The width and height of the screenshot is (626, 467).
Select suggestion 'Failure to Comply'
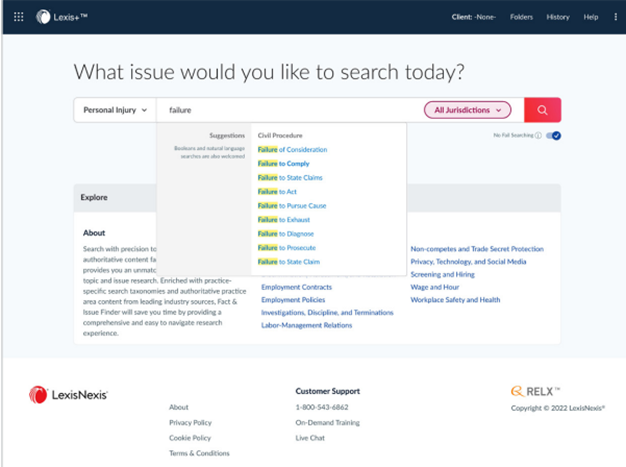pos(283,163)
